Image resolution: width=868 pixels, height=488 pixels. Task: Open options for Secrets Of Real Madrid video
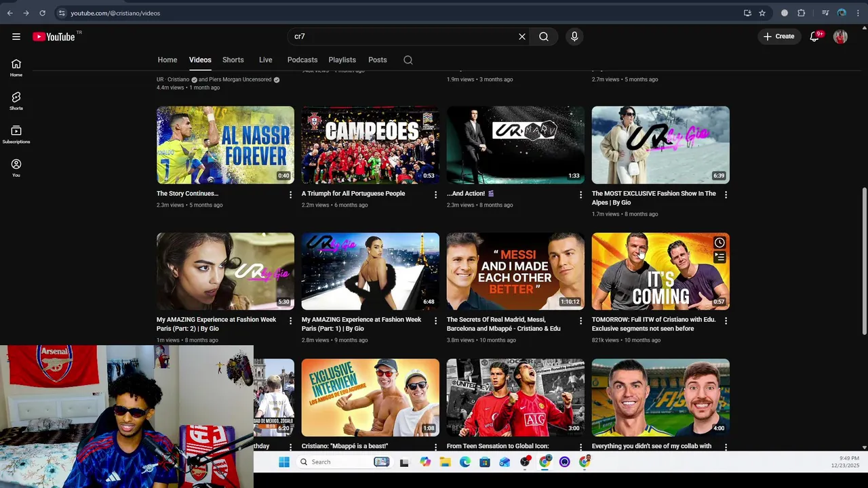click(580, 321)
